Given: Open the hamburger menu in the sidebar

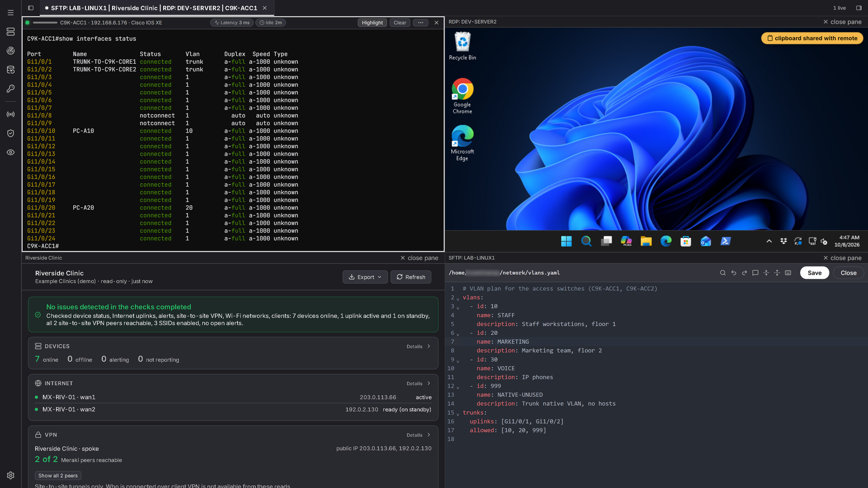Looking at the screenshot, I should click(x=10, y=13).
